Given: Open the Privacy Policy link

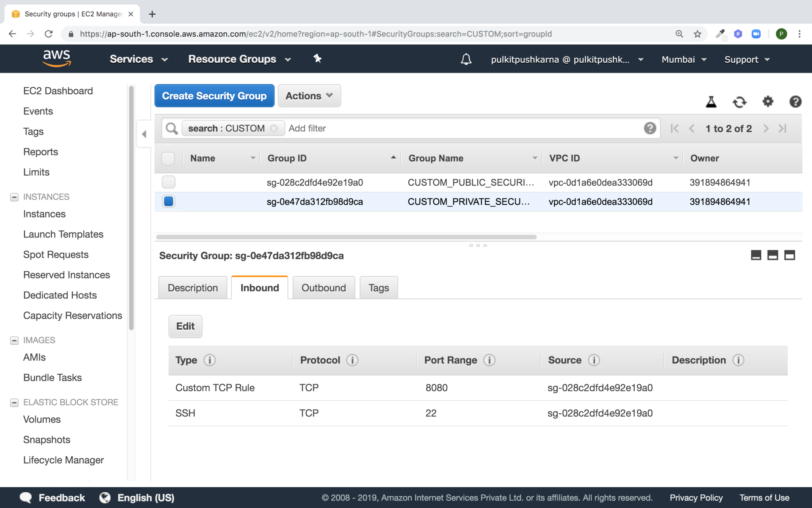Looking at the screenshot, I should click(696, 497).
